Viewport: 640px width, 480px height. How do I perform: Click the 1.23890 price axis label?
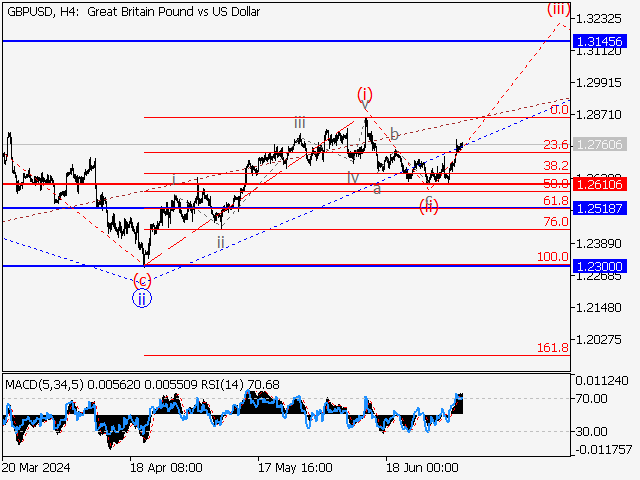point(598,244)
